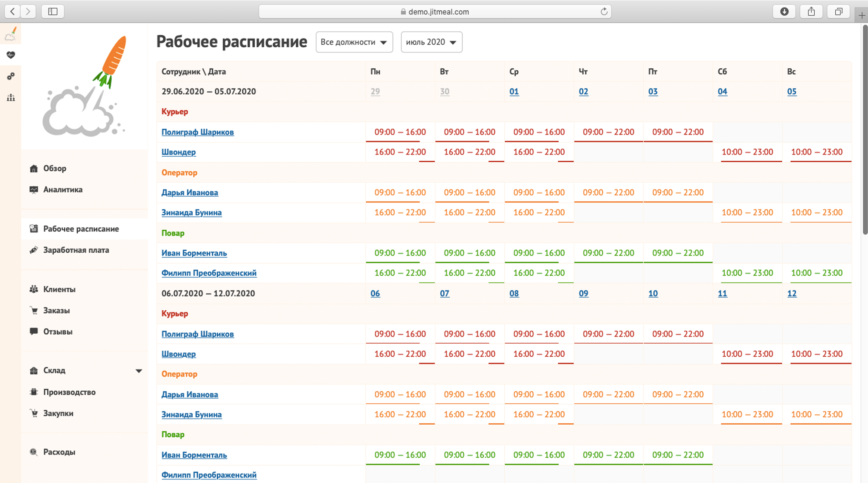Expand the Склад menu arrow
Image resolution: width=868 pixels, height=483 pixels.
tap(138, 371)
